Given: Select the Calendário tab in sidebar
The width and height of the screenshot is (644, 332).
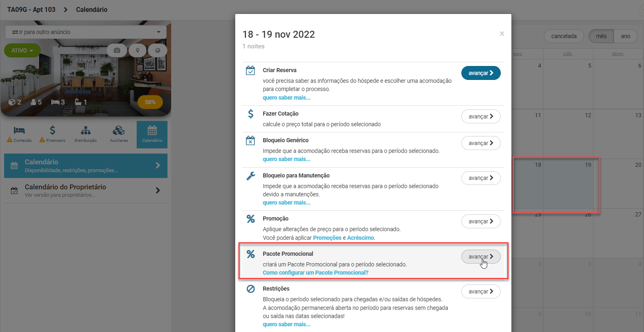Looking at the screenshot, I should coord(152,134).
